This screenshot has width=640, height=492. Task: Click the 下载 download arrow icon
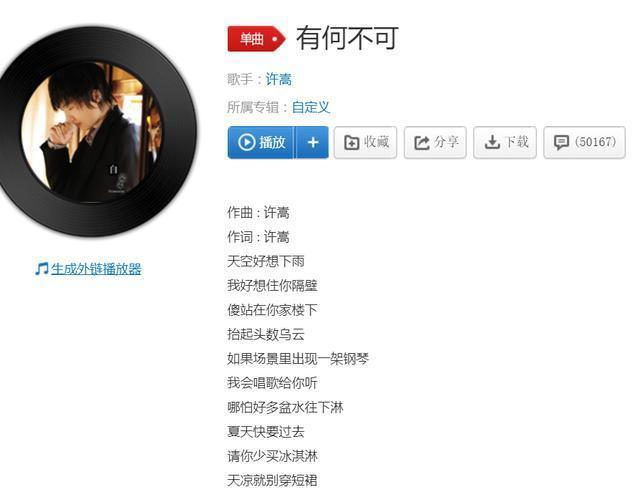(492, 142)
